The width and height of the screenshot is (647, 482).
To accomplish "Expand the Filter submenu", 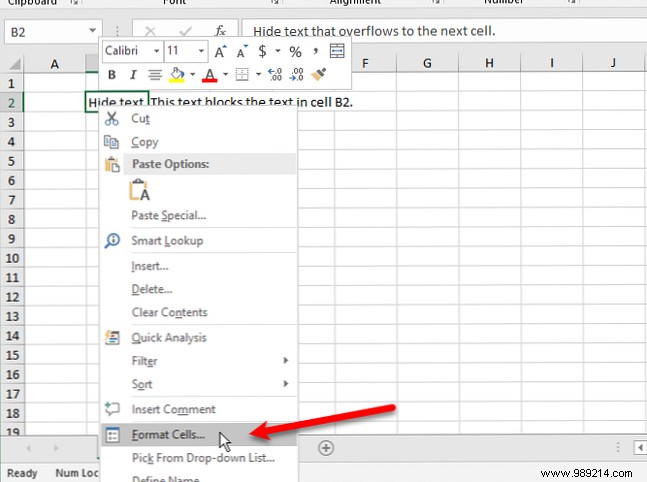I will [198, 361].
